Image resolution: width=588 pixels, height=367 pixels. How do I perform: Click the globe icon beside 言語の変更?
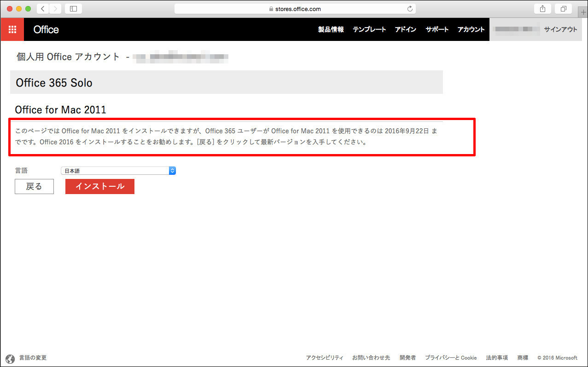pos(10,359)
